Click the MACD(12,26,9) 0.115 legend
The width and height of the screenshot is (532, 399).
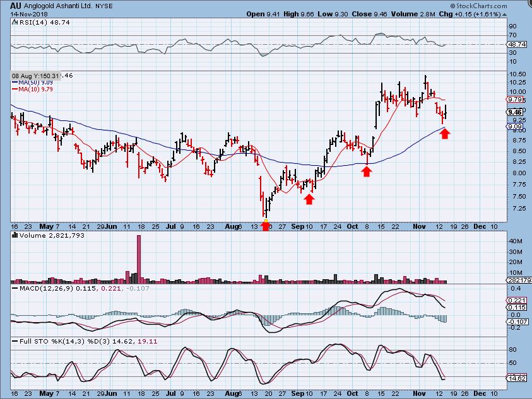click(x=58, y=288)
